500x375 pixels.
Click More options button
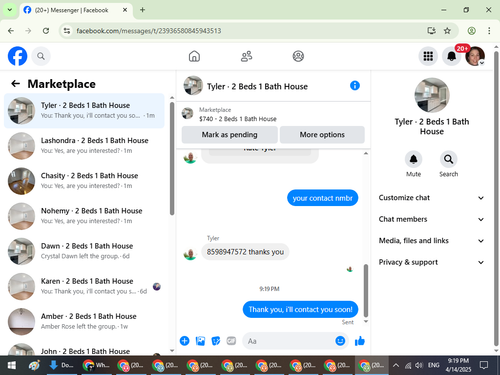(x=322, y=135)
